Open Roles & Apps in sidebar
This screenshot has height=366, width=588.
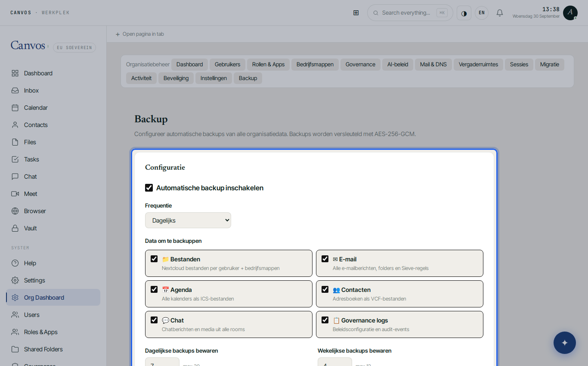click(x=53, y=332)
